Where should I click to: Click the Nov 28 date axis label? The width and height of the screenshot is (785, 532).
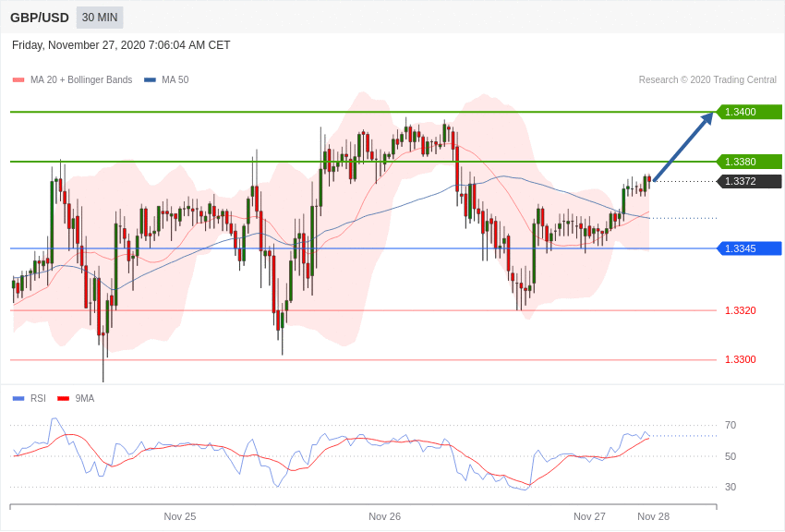[653, 516]
